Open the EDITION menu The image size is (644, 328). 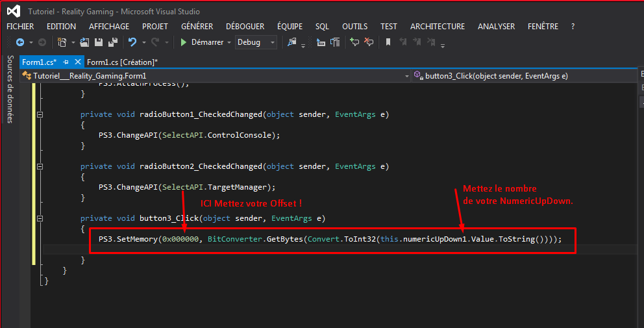61,27
